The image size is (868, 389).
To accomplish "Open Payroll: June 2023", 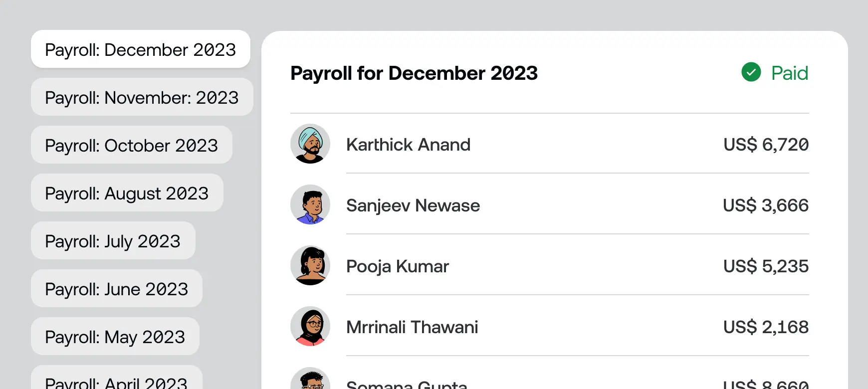I will (x=116, y=289).
